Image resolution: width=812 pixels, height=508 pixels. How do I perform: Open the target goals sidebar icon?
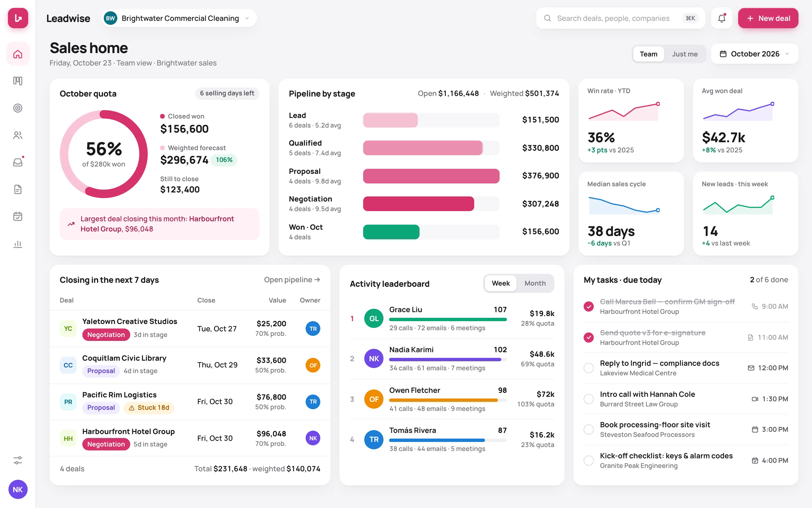tap(18, 108)
